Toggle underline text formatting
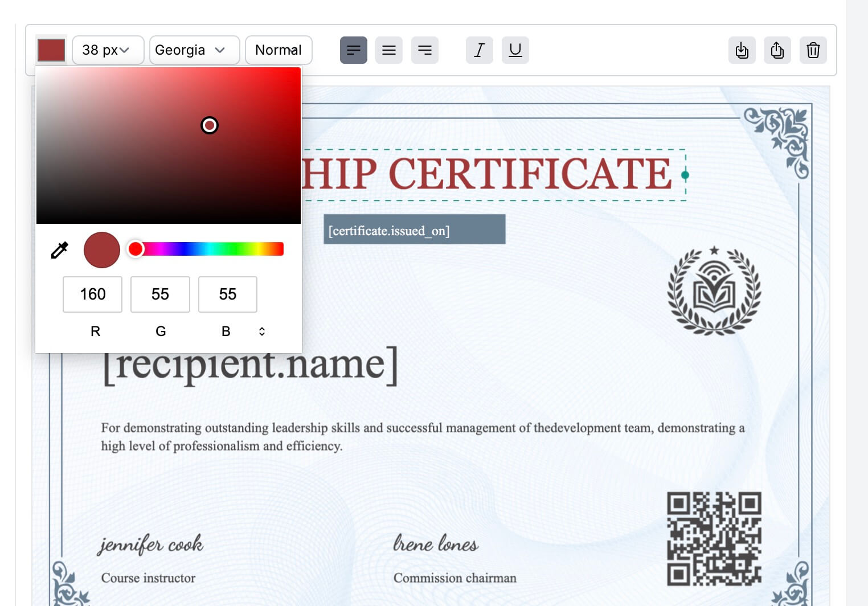 click(x=515, y=50)
